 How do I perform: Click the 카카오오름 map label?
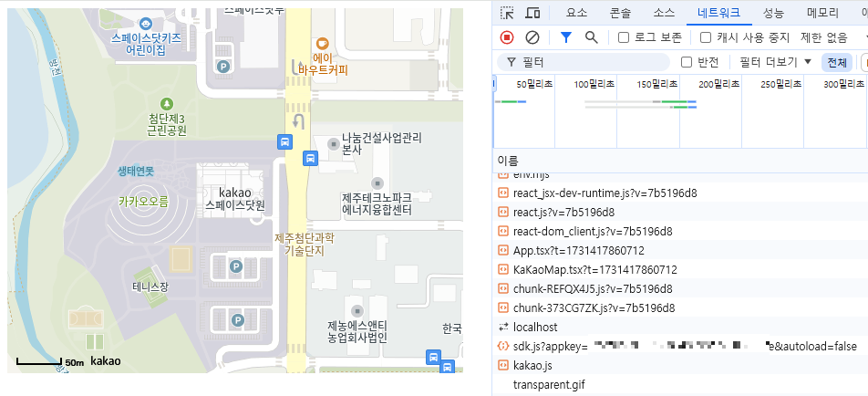pos(143,202)
